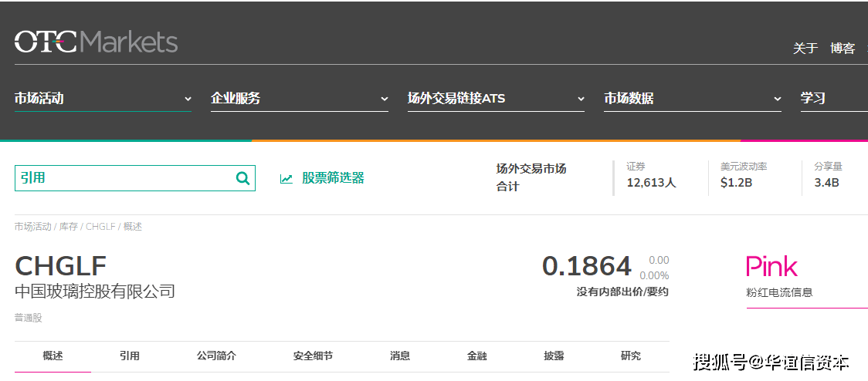Viewport: 868px width, 381px height.
Task: Open the 披露 tab
Action: 554,356
